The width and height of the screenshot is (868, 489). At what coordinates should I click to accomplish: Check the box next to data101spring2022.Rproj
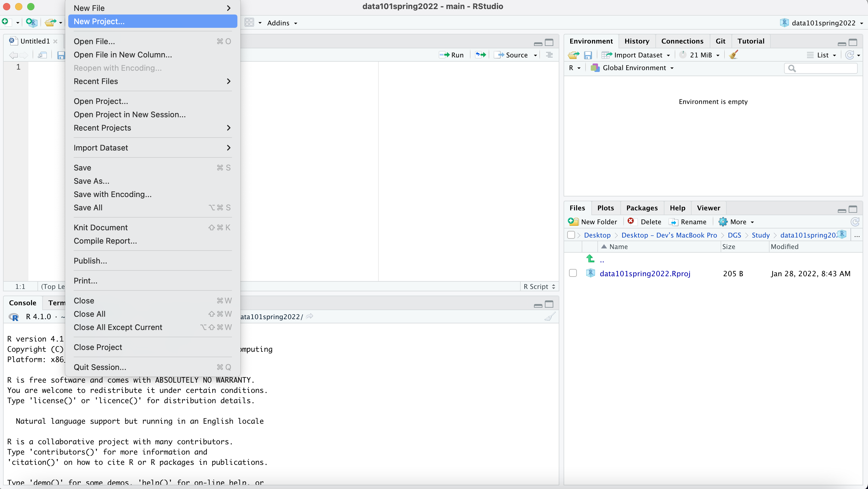(x=573, y=273)
